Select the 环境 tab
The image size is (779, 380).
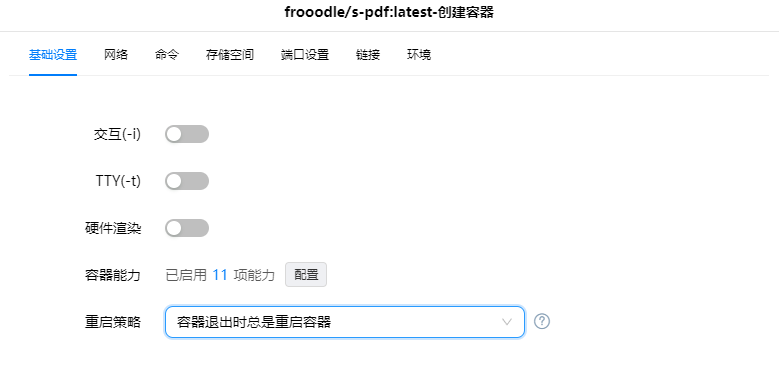(419, 55)
